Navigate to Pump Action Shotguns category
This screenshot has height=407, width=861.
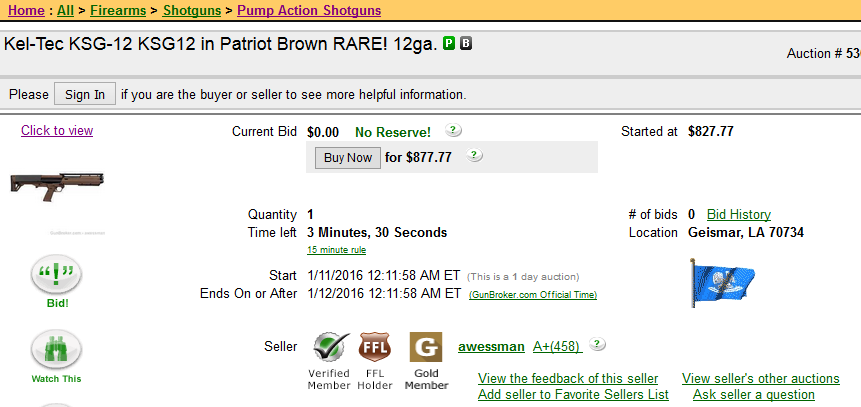point(309,11)
